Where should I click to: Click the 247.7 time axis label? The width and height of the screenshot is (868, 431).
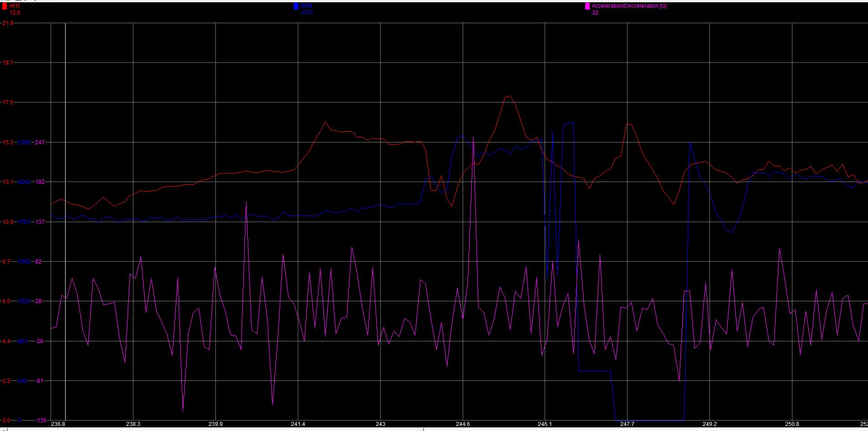pyautogui.click(x=627, y=424)
